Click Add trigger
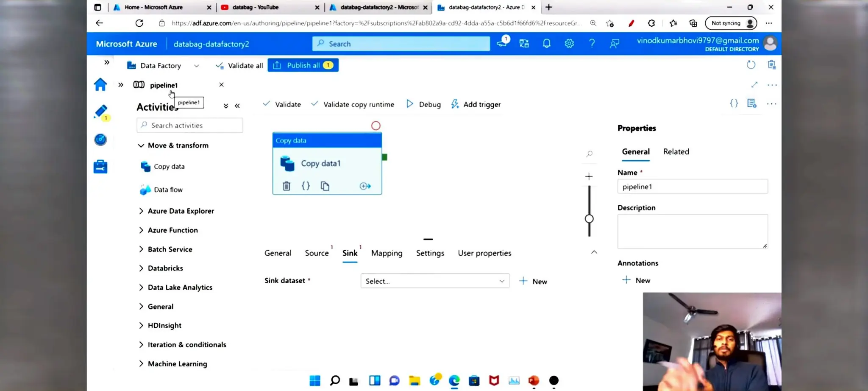The image size is (868, 391). [x=476, y=104]
